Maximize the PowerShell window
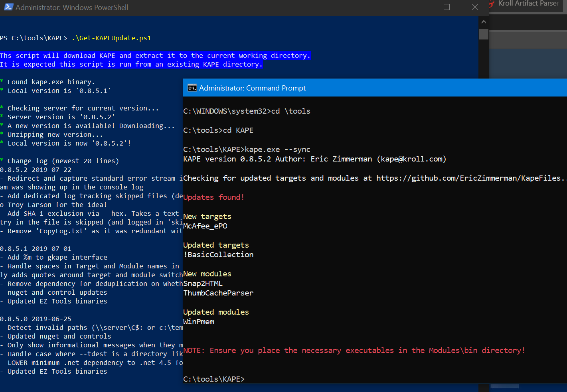Screen dimensions: 567x392 click(x=446, y=7)
